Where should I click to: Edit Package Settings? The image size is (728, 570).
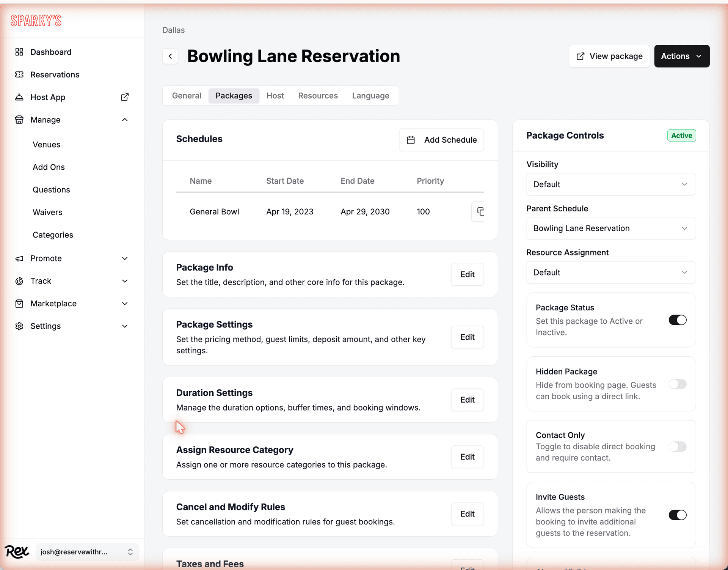[467, 337]
